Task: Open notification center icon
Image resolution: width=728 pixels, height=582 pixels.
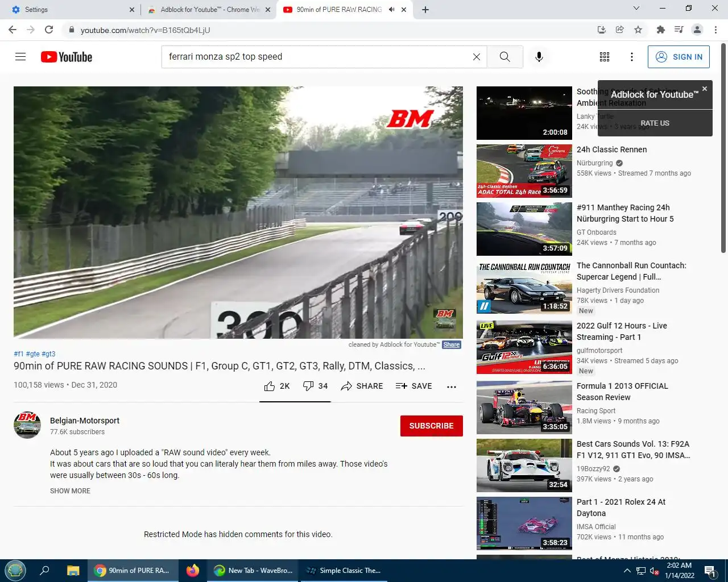Action: pos(710,571)
